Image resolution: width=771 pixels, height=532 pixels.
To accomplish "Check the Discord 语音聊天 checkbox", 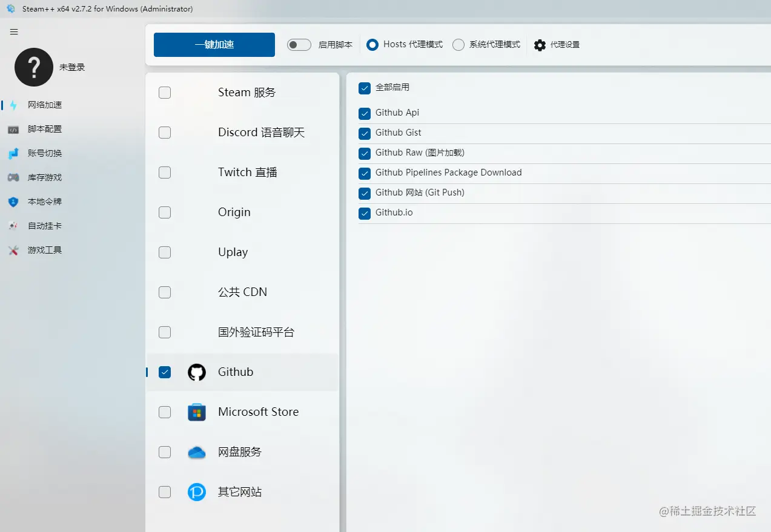I will 165,133.
